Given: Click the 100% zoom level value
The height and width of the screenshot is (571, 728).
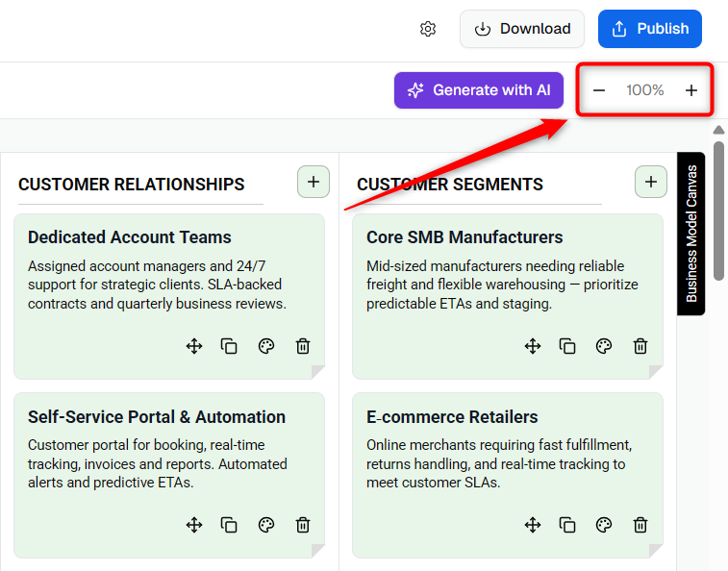Looking at the screenshot, I should [645, 90].
